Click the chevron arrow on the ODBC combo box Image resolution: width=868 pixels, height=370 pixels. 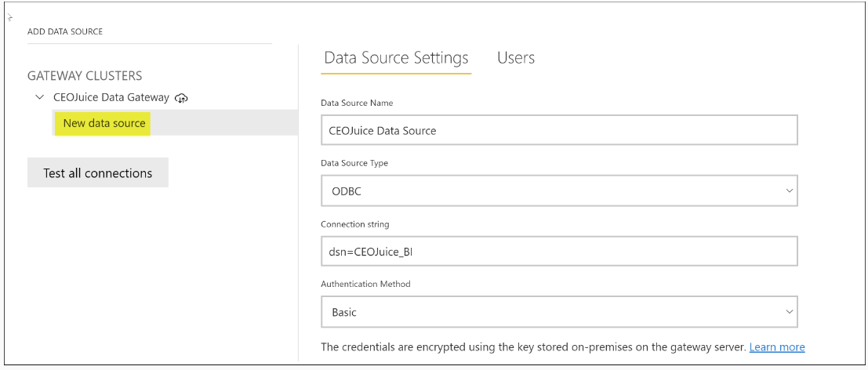(x=790, y=190)
